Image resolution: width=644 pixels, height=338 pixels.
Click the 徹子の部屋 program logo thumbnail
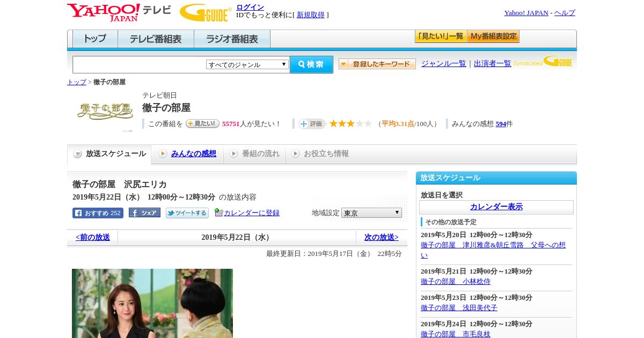(105, 112)
